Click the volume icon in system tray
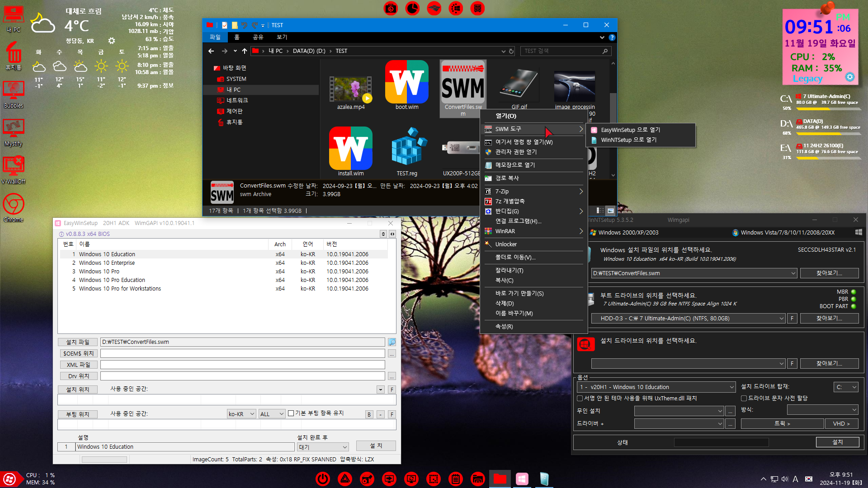This screenshot has width=868, height=488. [x=785, y=479]
